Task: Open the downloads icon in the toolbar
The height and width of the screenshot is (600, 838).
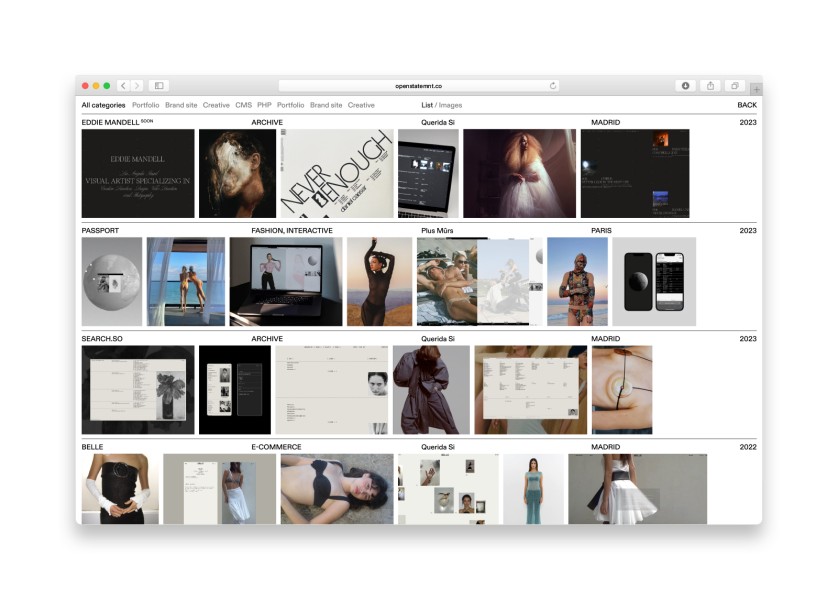Action: point(685,85)
